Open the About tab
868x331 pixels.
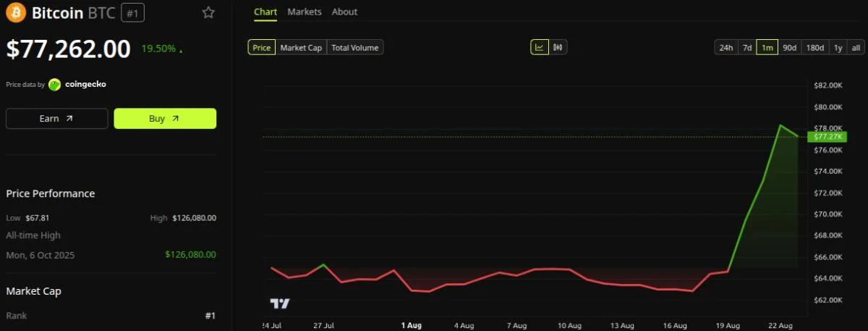[344, 12]
